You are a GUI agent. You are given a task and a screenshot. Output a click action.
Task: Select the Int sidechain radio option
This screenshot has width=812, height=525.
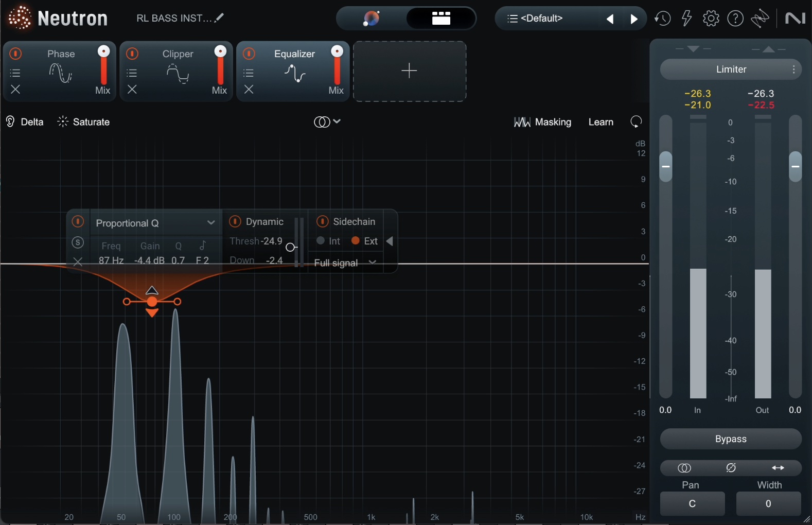(321, 241)
